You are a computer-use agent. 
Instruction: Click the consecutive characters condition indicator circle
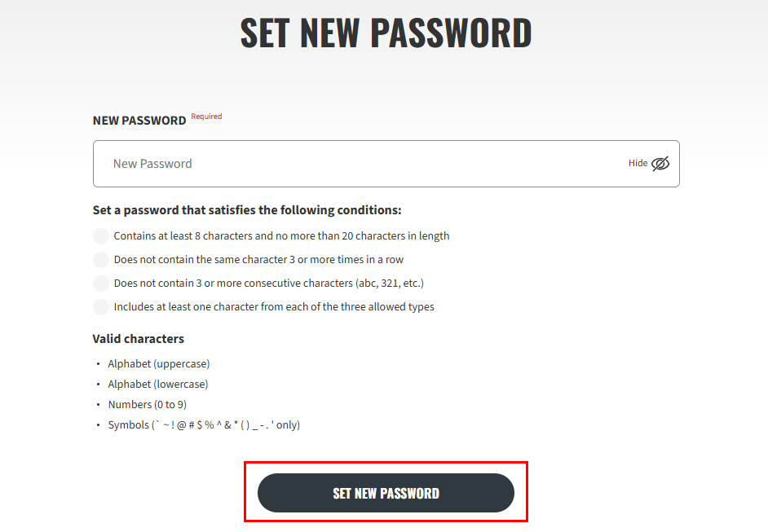click(x=101, y=284)
